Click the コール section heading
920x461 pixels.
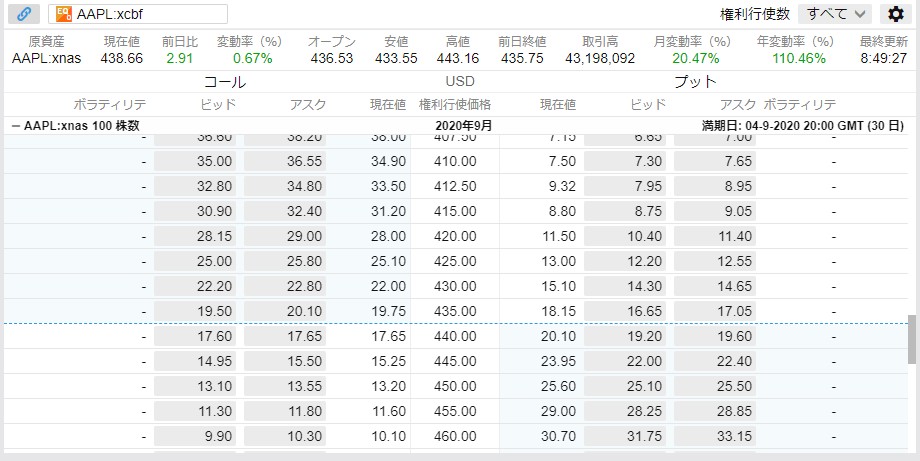point(225,82)
